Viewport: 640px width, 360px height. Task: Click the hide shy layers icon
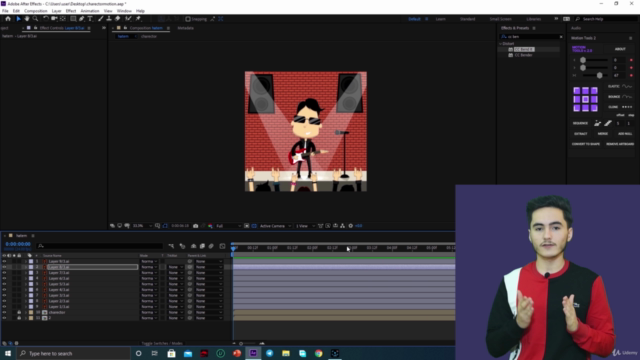click(x=193, y=246)
